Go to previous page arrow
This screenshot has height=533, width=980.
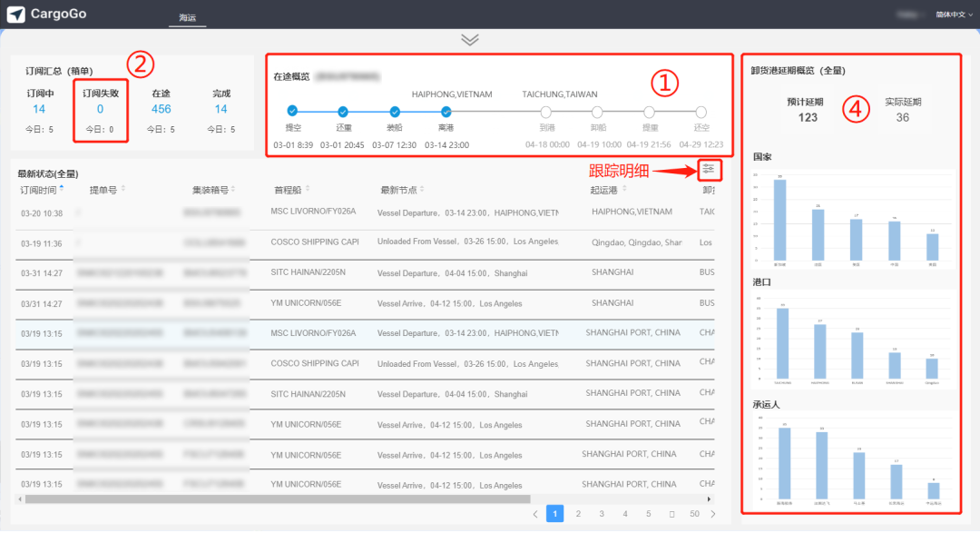535,514
